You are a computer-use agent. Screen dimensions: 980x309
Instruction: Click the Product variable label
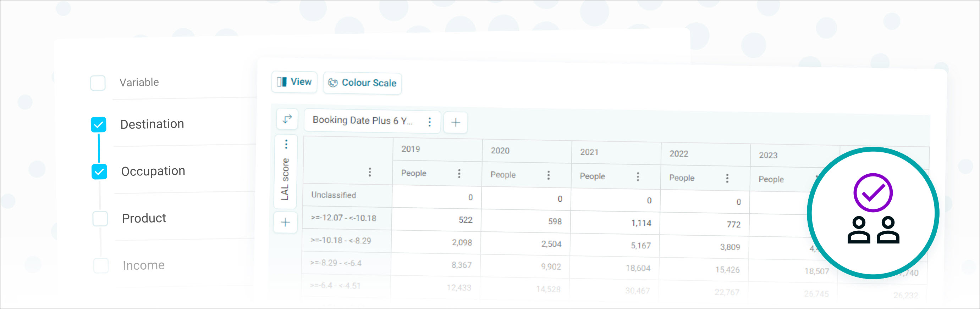[144, 218]
